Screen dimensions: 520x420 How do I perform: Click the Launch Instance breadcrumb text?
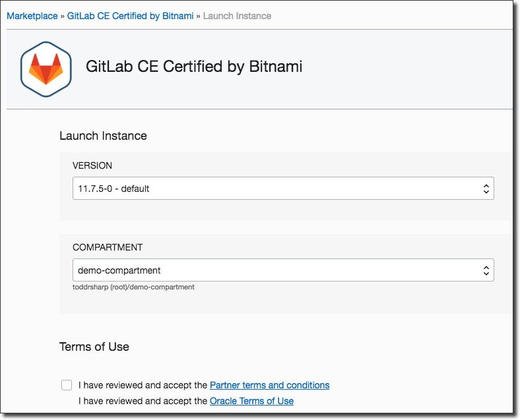pos(237,16)
